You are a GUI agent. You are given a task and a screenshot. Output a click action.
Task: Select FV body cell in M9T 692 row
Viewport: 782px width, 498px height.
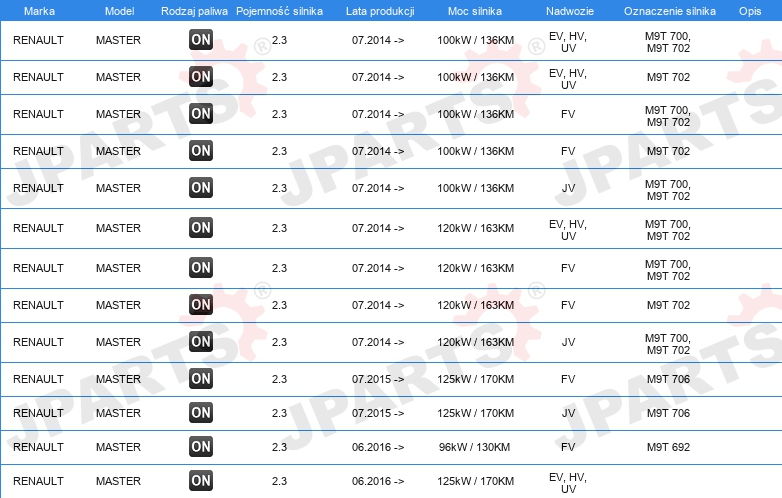point(568,447)
